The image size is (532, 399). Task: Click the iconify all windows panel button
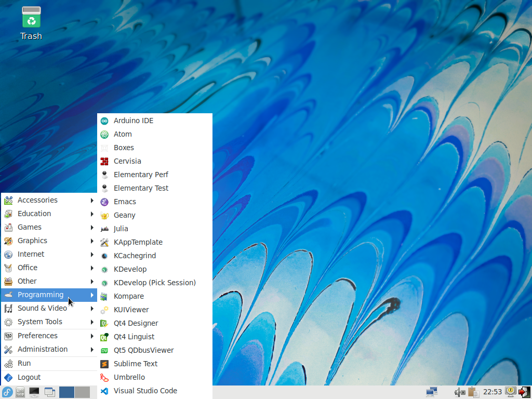click(x=49, y=392)
